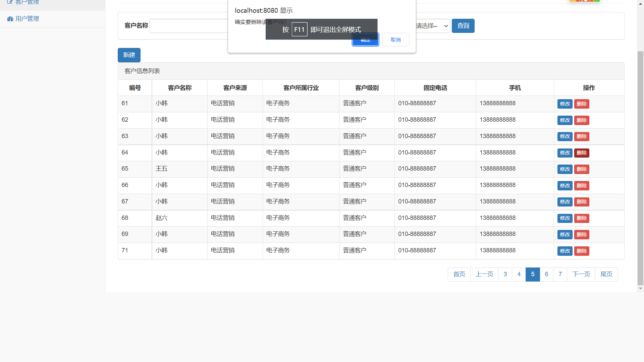Click 修改 for customer 61

(x=565, y=104)
